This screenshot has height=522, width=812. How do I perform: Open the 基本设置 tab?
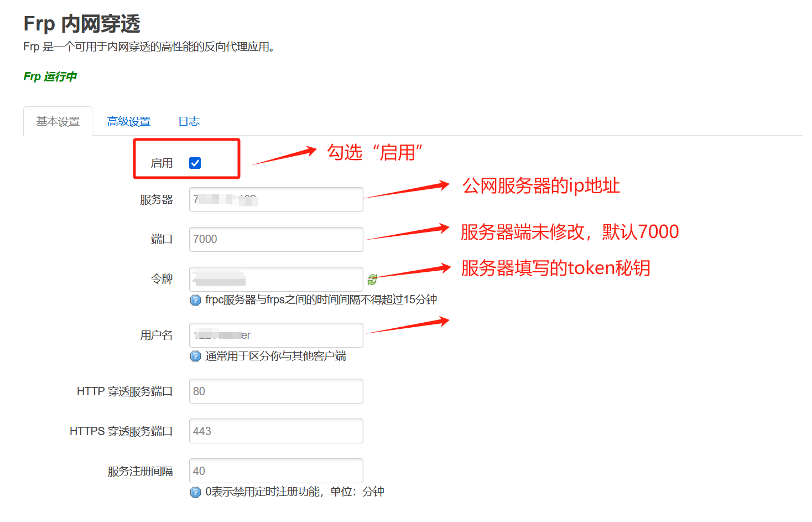coord(58,121)
